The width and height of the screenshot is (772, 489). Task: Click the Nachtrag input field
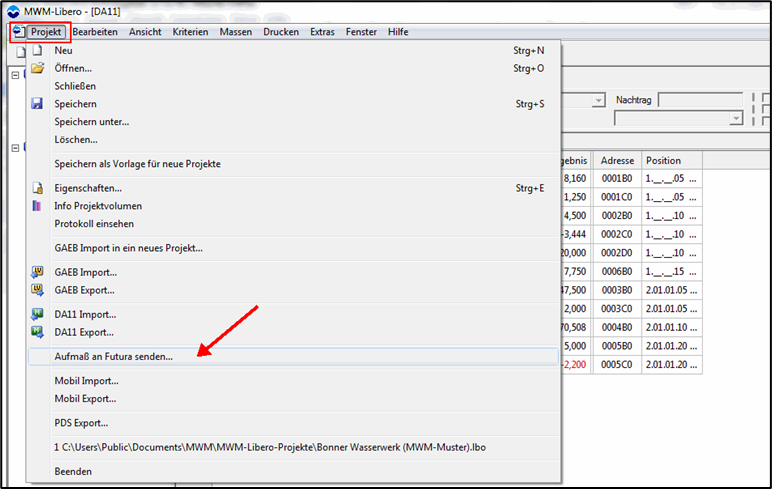coord(699,101)
